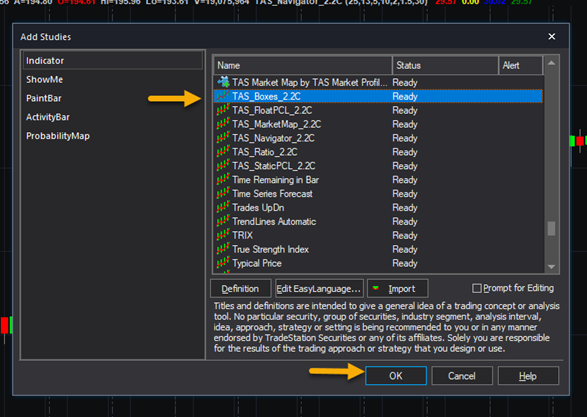Click the TAS_Navigator_2.2C indicator icon

223,137
